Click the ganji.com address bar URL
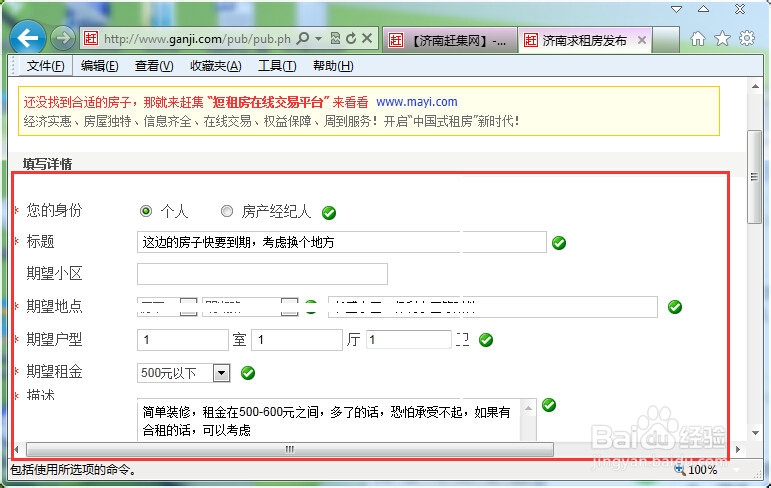 (197, 38)
